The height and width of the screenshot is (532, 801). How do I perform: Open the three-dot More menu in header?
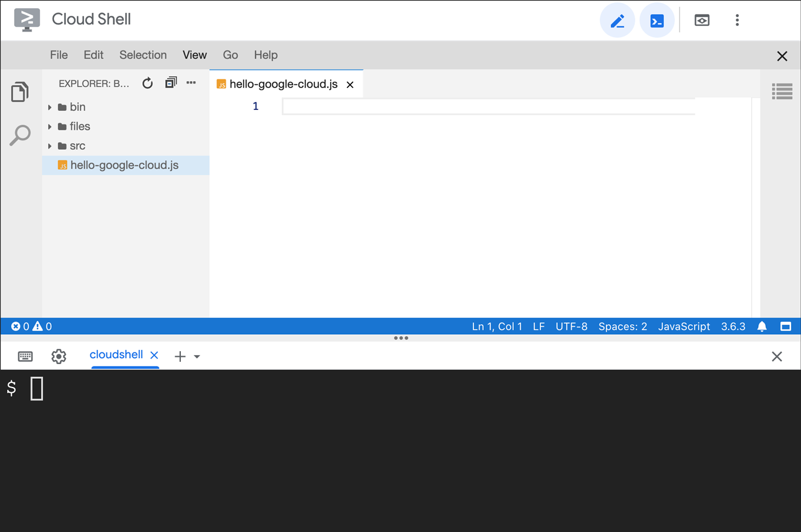[737, 21]
